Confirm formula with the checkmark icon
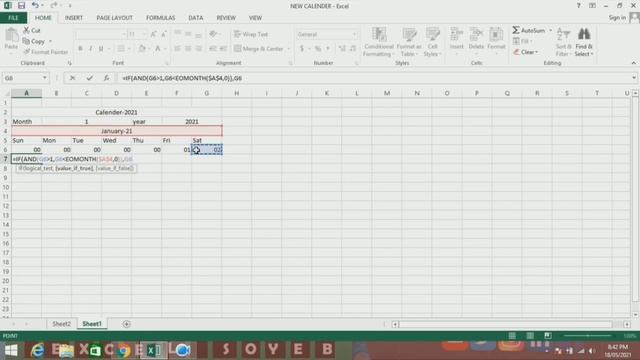This screenshot has width=640, height=360. coord(89,78)
